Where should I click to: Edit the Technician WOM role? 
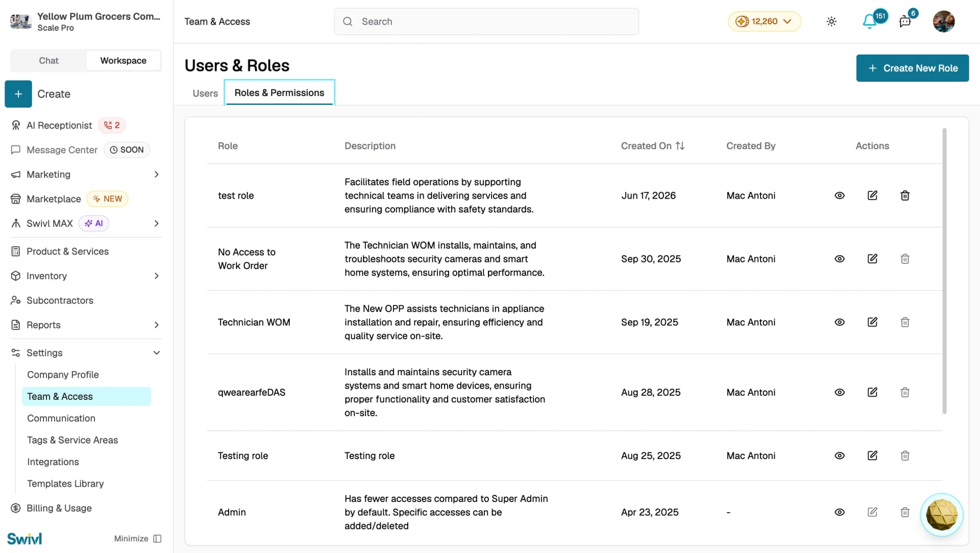tap(872, 322)
